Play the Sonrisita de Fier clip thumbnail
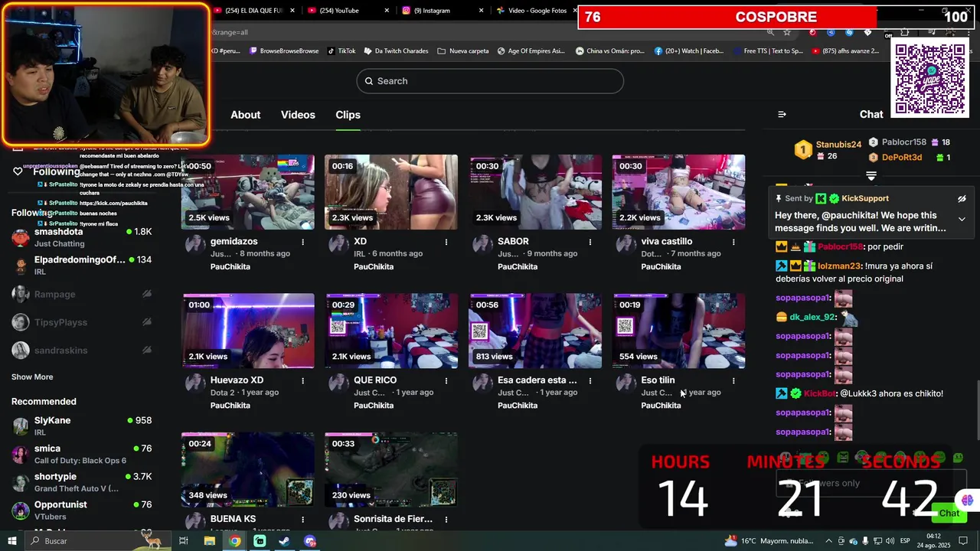This screenshot has height=551, width=980. [391, 469]
